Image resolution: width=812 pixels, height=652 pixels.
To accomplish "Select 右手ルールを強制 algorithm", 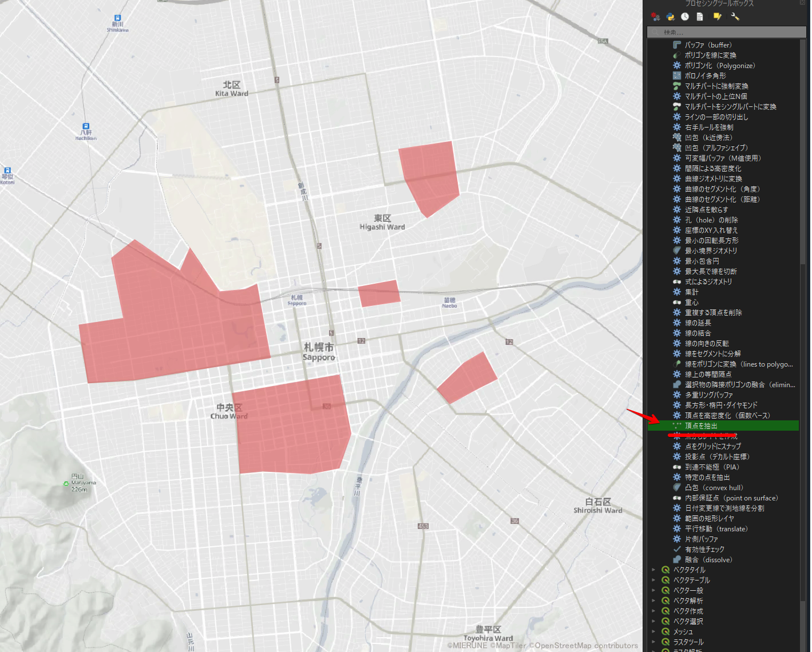I will pyautogui.click(x=709, y=128).
